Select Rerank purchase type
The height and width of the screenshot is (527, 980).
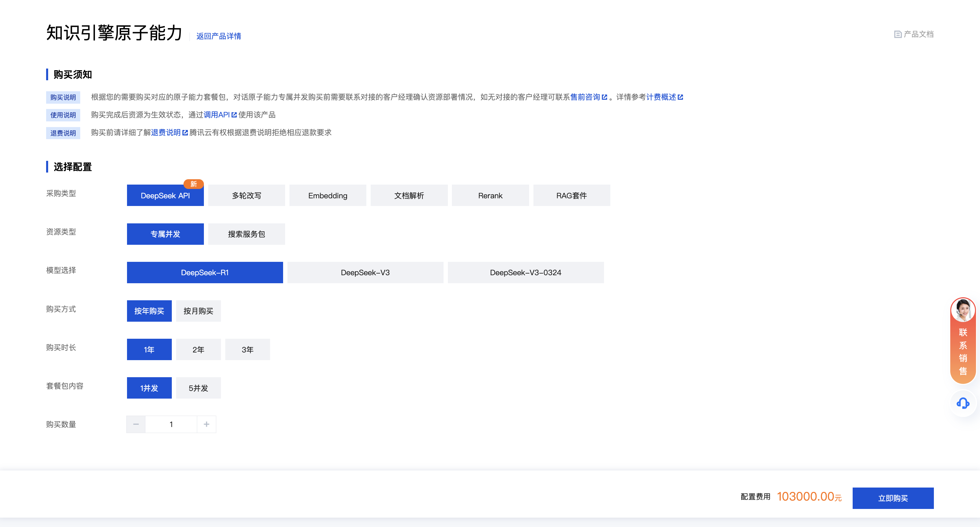pos(490,195)
